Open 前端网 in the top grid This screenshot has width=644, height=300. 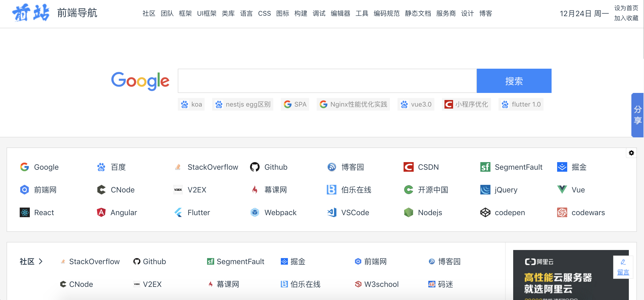[38, 190]
